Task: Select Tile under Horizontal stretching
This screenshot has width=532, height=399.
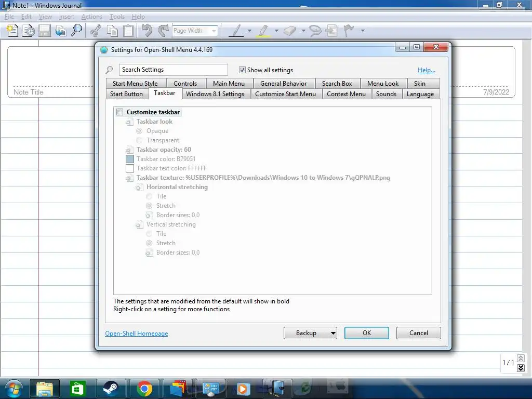Action: click(x=149, y=196)
